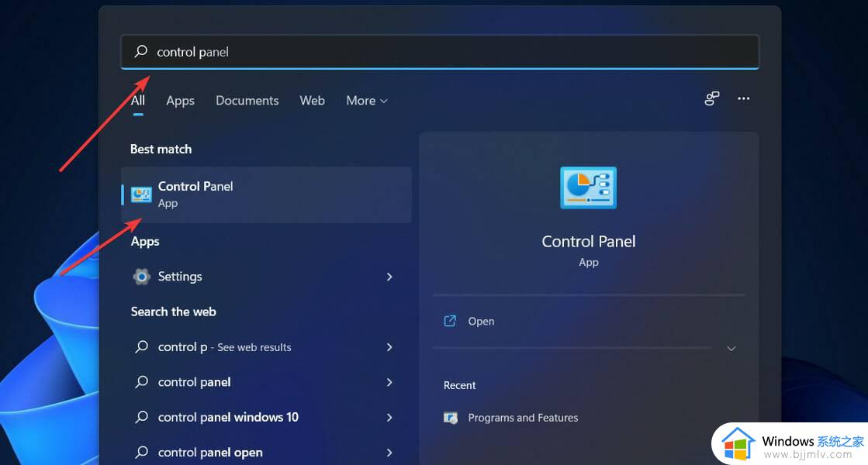Select the Settings app result

(266, 277)
